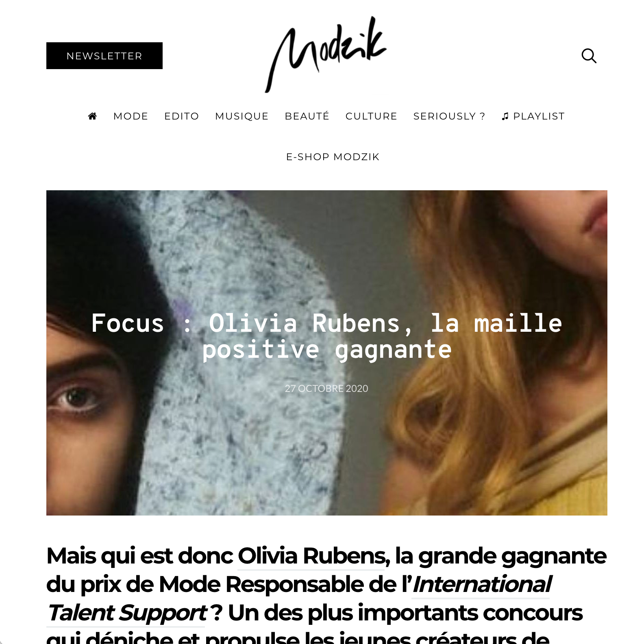Follow the Olivia Rubens text link
Viewport: 644px width, 644px height.
pyautogui.click(x=311, y=556)
